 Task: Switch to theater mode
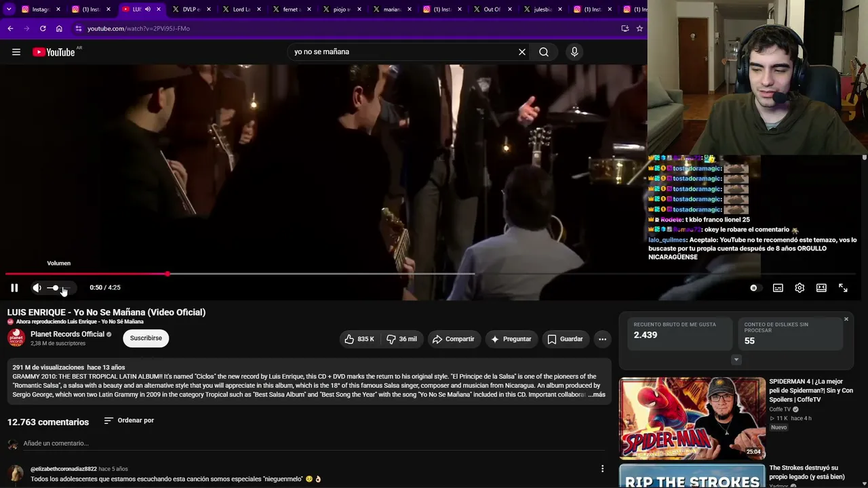coord(821,288)
